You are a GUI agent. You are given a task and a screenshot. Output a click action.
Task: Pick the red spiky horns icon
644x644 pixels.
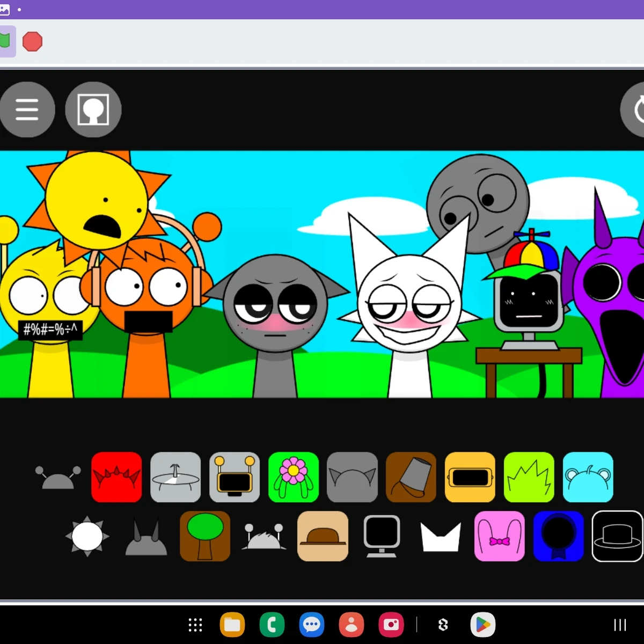pos(116,477)
